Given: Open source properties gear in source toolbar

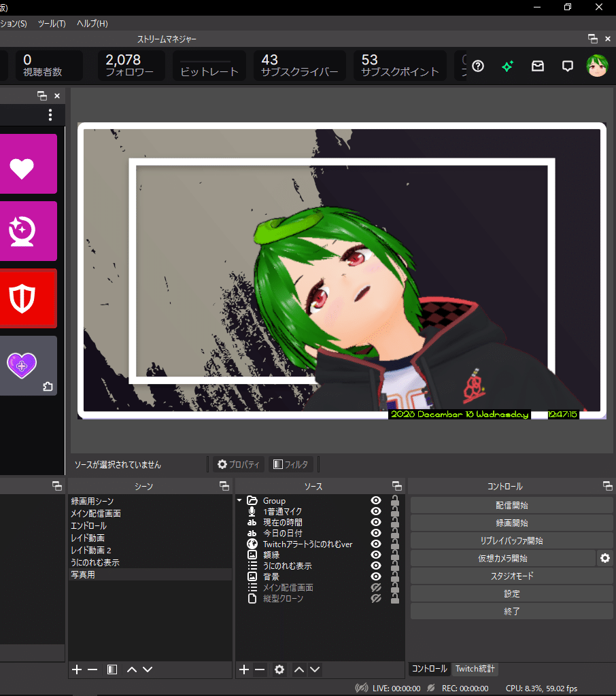Looking at the screenshot, I should 279,669.
